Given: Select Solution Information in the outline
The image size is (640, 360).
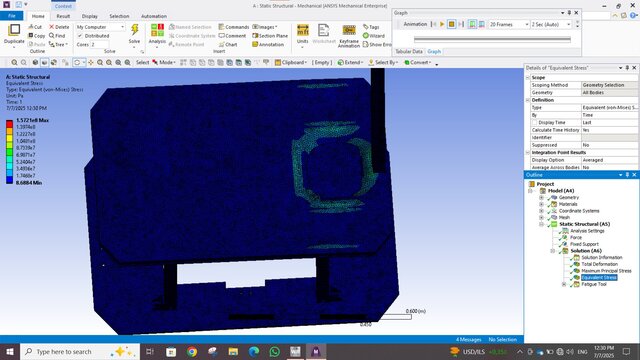Looking at the screenshot, I should (x=602, y=258).
